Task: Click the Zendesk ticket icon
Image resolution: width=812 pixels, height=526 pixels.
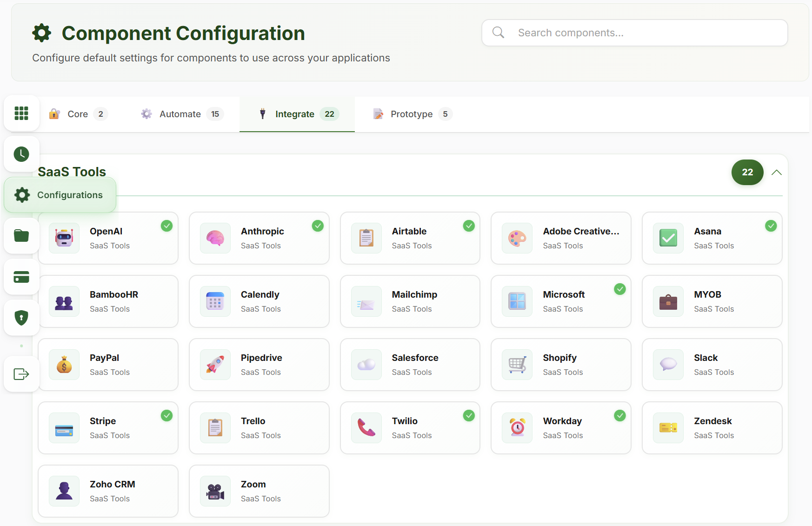Action: point(668,428)
